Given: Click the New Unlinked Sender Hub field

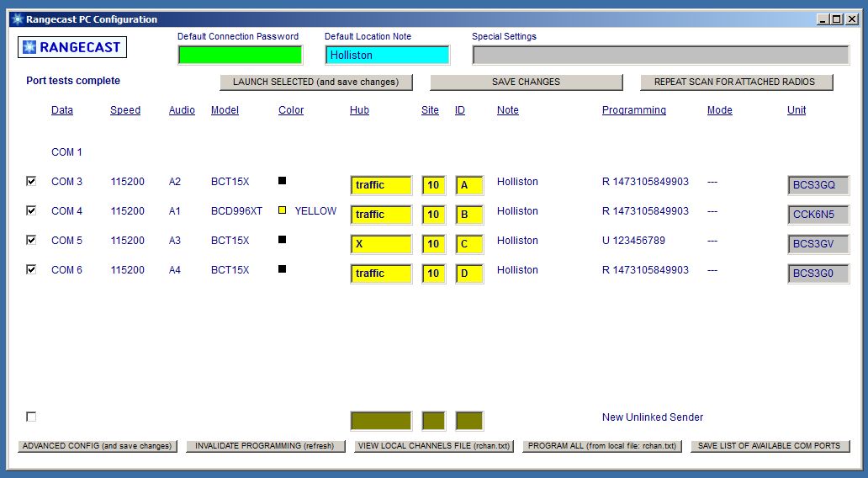Looking at the screenshot, I should [381, 421].
